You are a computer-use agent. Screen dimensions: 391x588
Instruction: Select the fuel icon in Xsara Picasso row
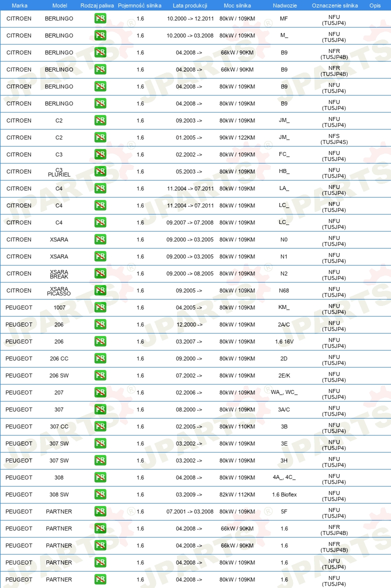coord(100,290)
